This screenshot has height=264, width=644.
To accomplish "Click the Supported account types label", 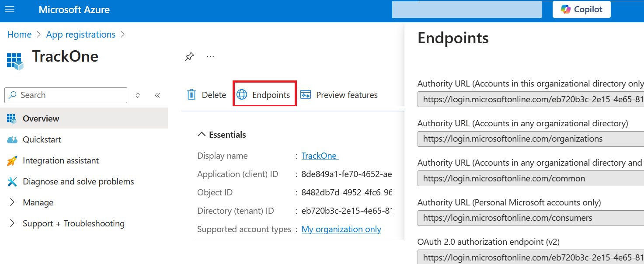I will tap(244, 229).
